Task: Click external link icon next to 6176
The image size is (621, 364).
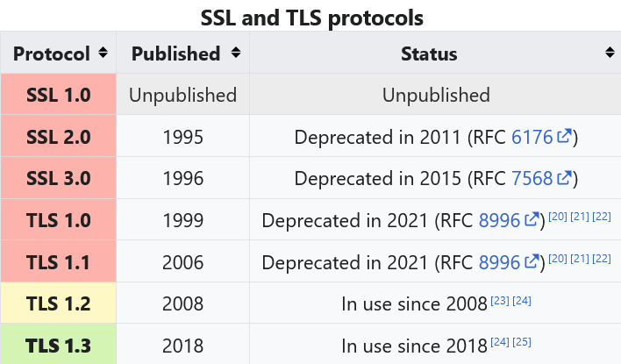Action: coord(566,137)
